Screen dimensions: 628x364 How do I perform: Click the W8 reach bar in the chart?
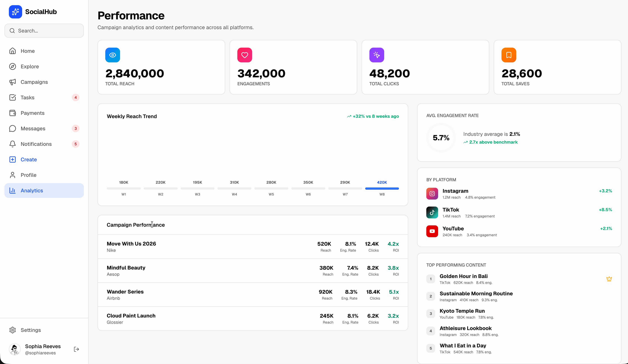coord(382,188)
